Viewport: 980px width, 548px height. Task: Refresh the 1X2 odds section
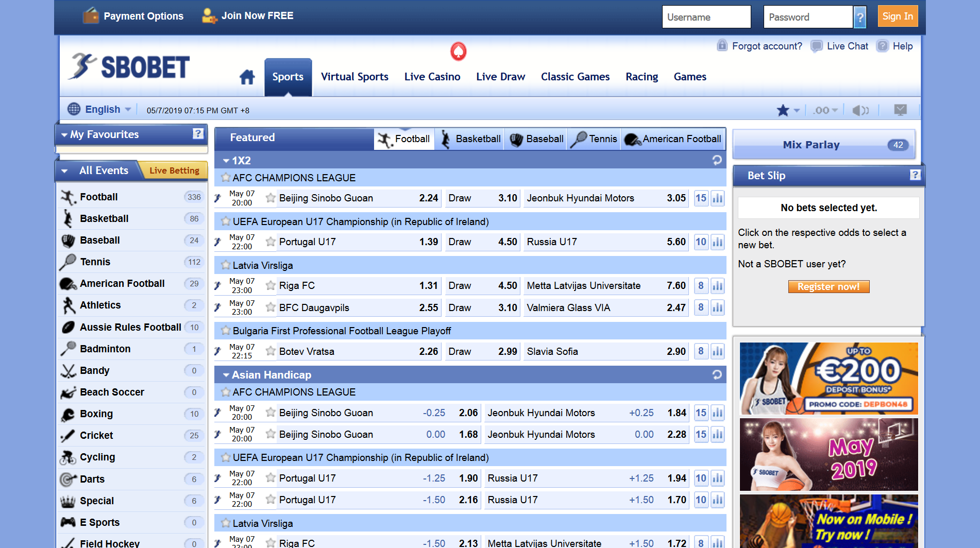click(x=717, y=160)
